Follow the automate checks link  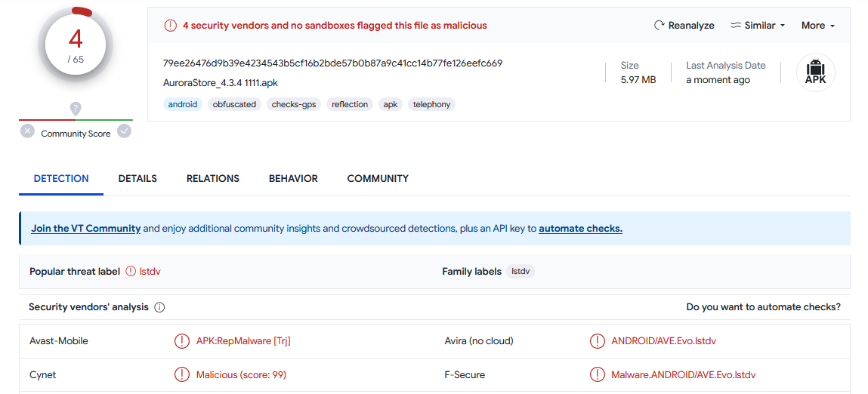[x=581, y=228]
